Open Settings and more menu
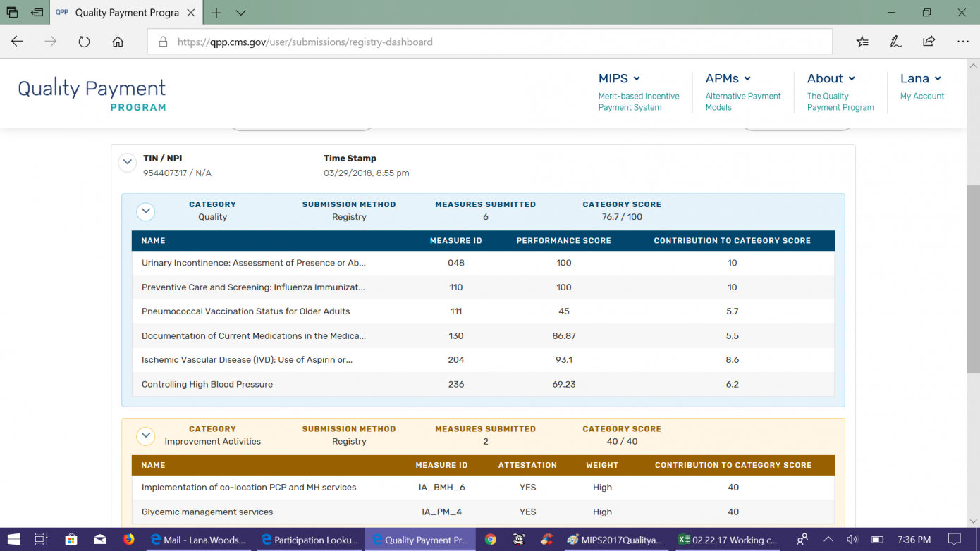980x551 pixels. pos(962,42)
